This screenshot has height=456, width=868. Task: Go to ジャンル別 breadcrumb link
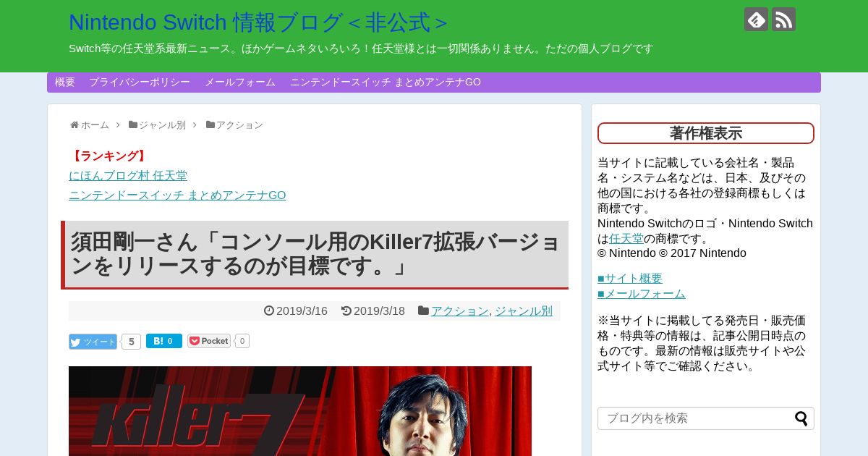(x=162, y=124)
